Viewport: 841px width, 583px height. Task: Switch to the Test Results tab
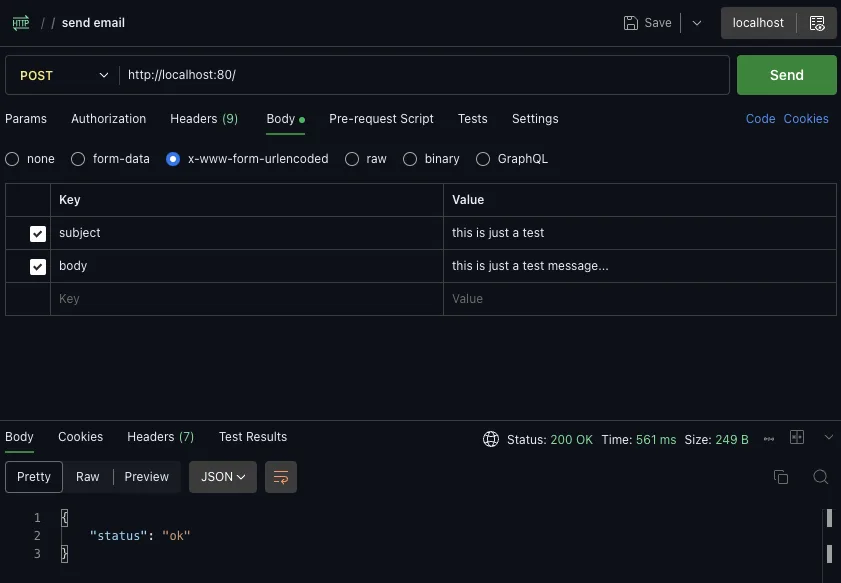coord(253,437)
